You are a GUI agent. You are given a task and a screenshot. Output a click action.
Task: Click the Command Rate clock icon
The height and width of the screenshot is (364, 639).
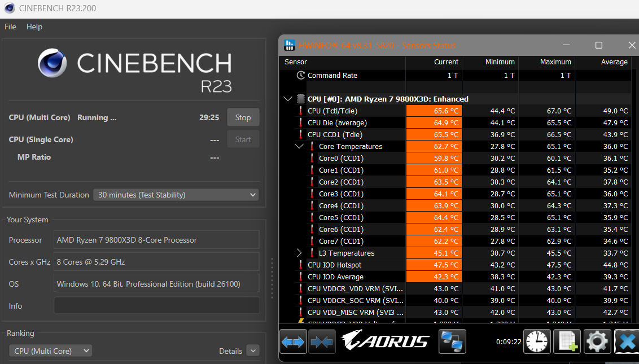click(x=301, y=75)
